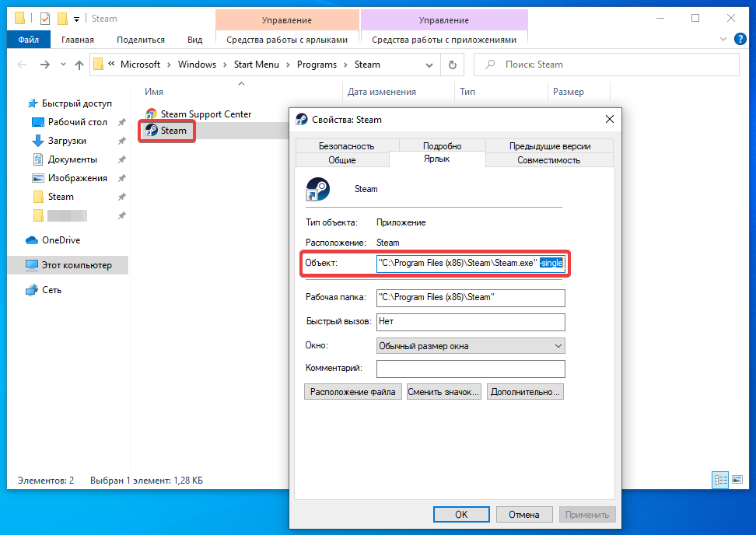Click the Change Icon button
The image size is (756, 535).
(x=443, y=392)
